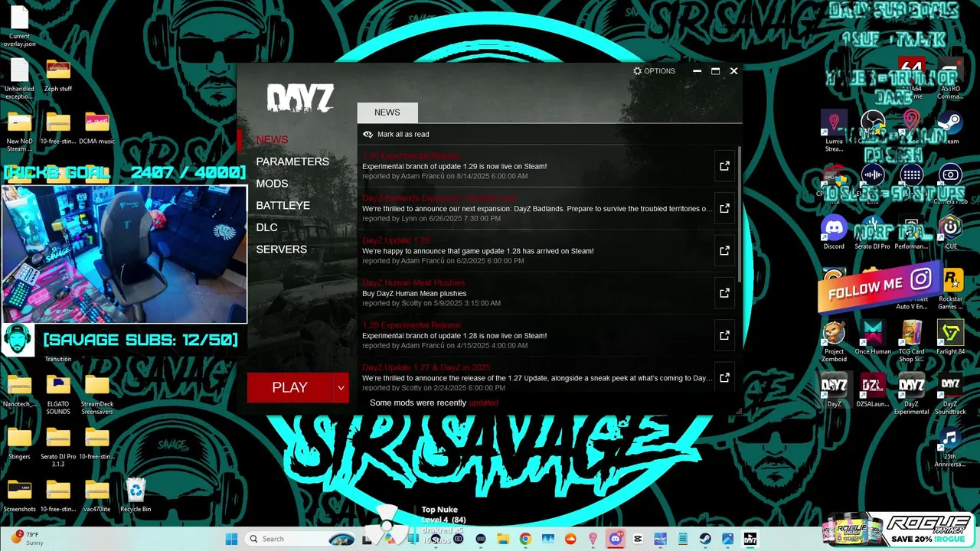Select the Rockstar Games desktop shortcut
980x551 pixels.
click(x=950, y=289)
